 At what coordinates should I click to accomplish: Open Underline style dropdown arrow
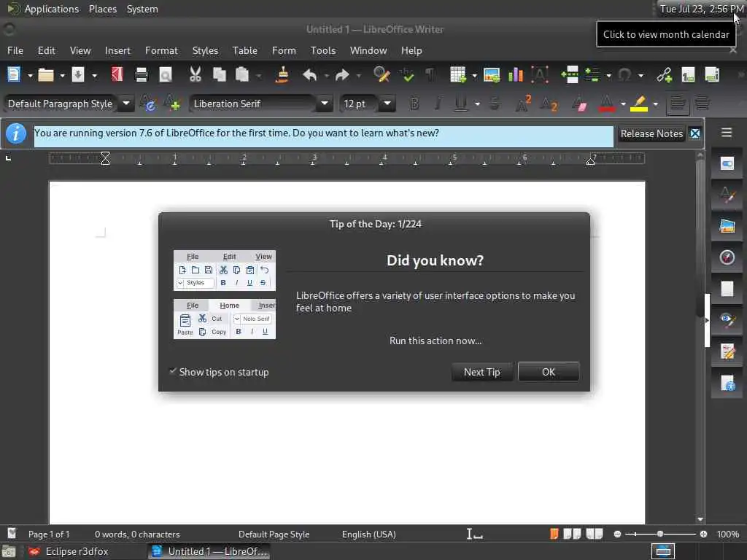pos(477,104)
